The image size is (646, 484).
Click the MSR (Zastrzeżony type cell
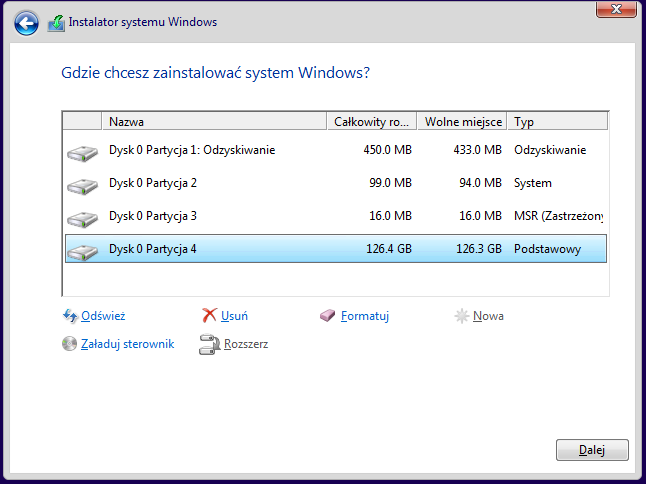pyautogui.click(x=558, y=216)
